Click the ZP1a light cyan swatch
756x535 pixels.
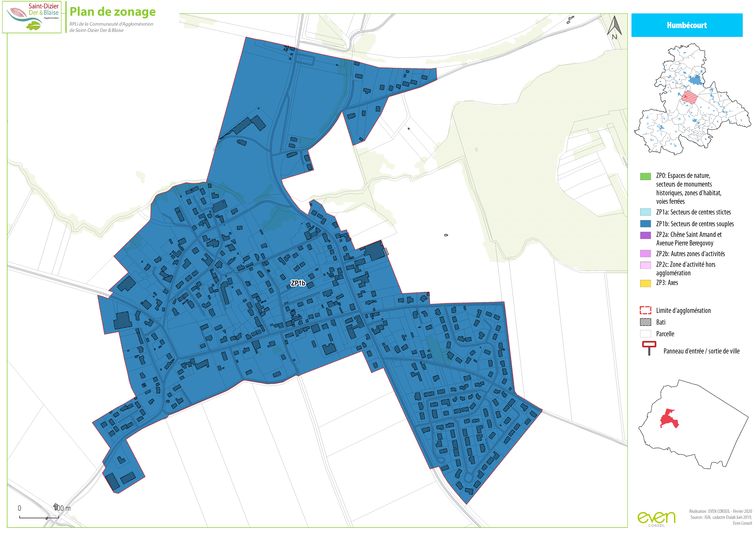645,212
